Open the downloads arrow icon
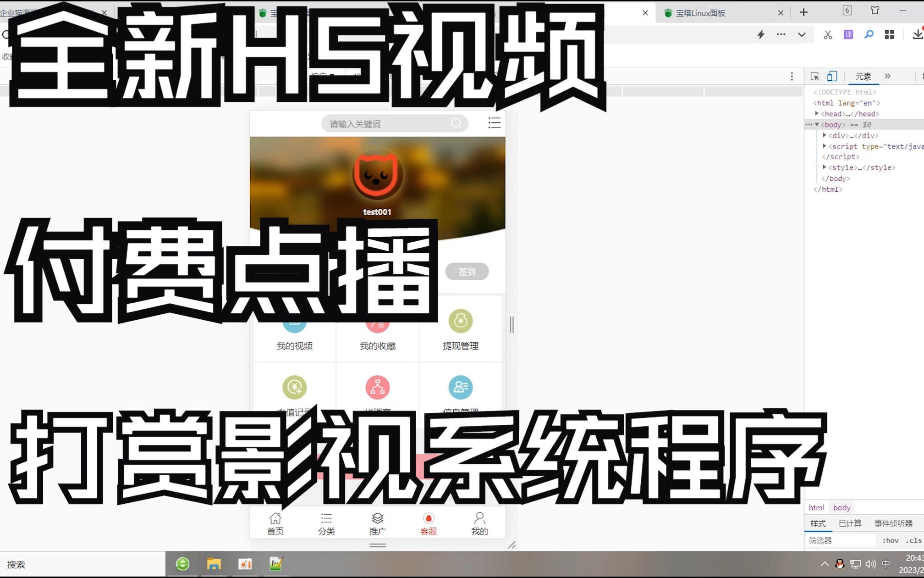This screenshot has height=578, width=924. pyautogui.click(x=918, y=34)
